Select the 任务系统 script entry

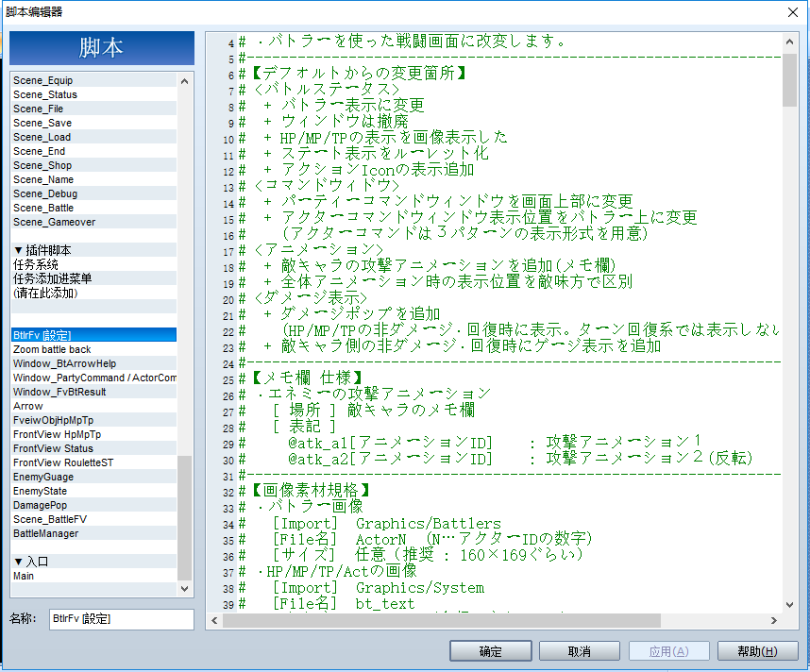[x=94, y=264]
